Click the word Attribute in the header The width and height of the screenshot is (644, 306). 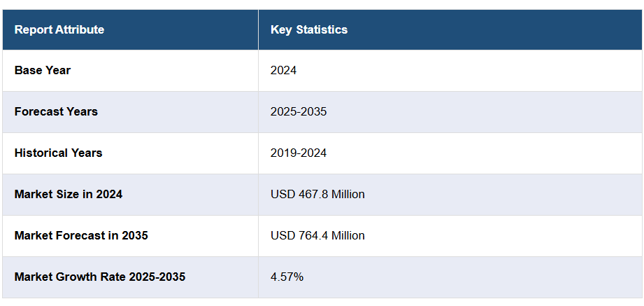click(78, 29)
